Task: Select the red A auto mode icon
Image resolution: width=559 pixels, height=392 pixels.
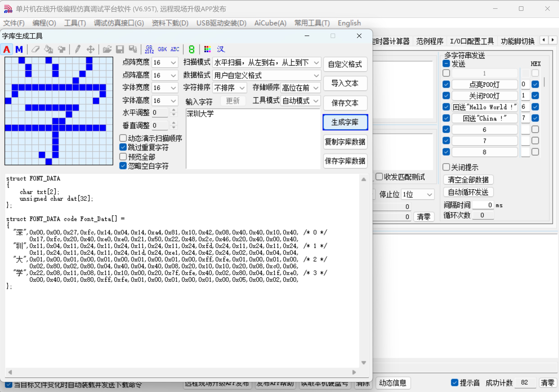Action: pos(7,50)
